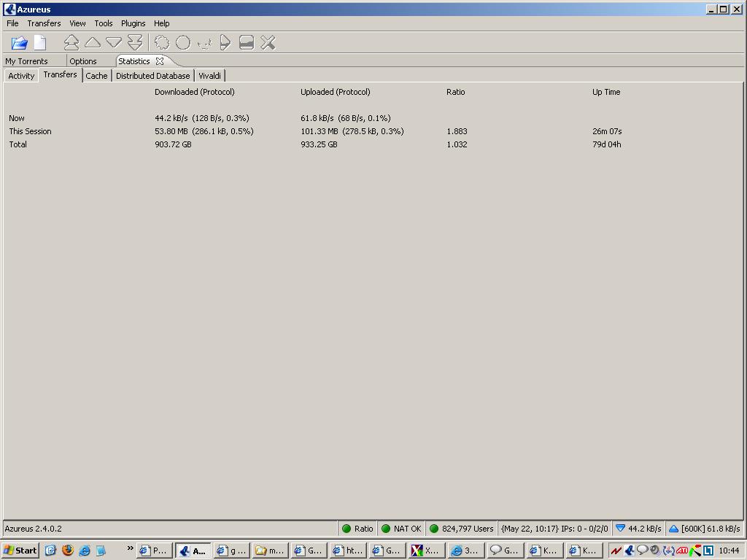The height and width of the screenshot is (560, 747).
Task: Click the Move Down triangle icon
Action: tap(114, 43)
